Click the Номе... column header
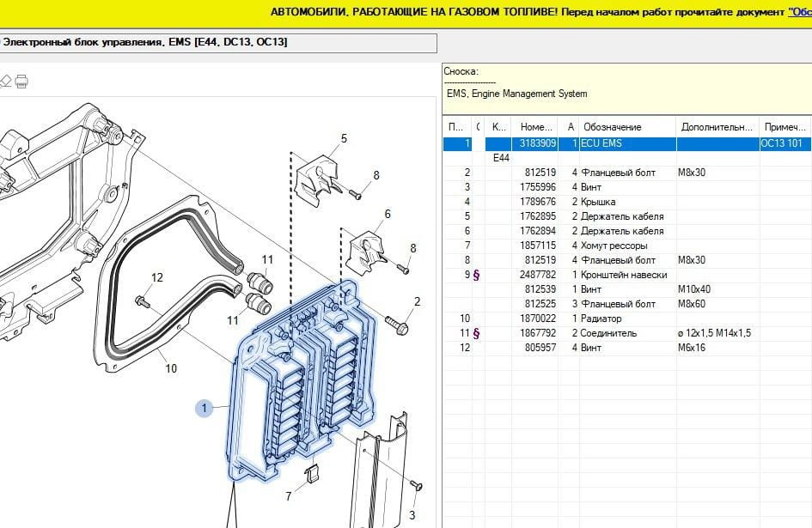Viewport: 812px width, 528px height. point(537,127)
